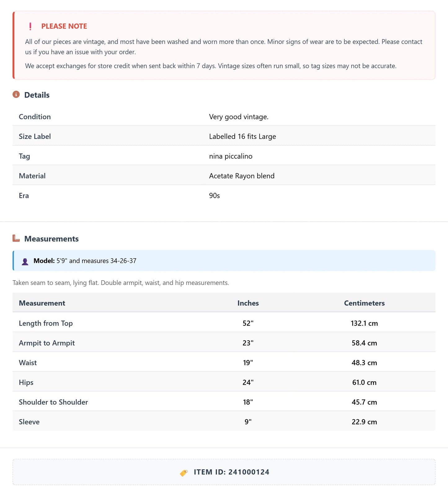This screenshot has height=496, width=448.
Task: Click the ITEM ID 241000124 text
Action: pos(232,472)
